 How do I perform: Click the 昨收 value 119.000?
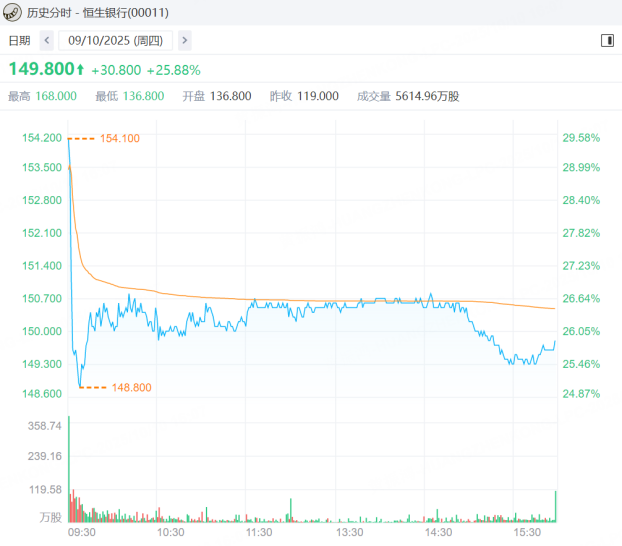318,96
